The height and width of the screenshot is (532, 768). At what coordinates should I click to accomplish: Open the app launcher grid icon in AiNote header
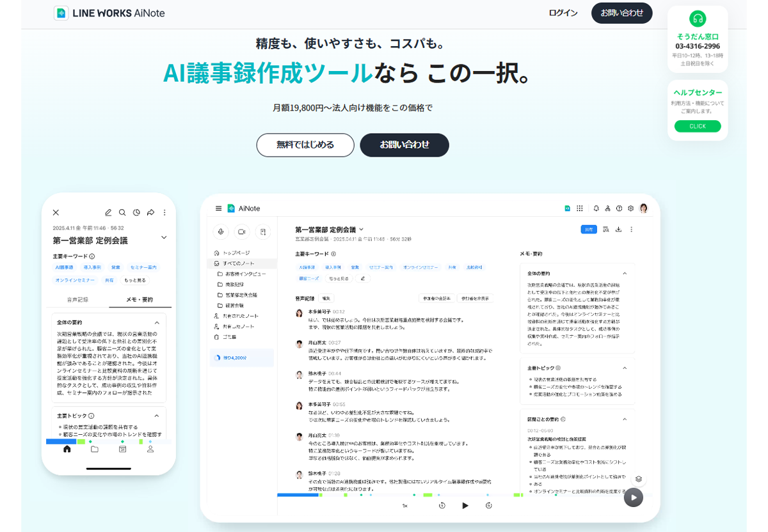pyautogui.click(x=580, y=208)
